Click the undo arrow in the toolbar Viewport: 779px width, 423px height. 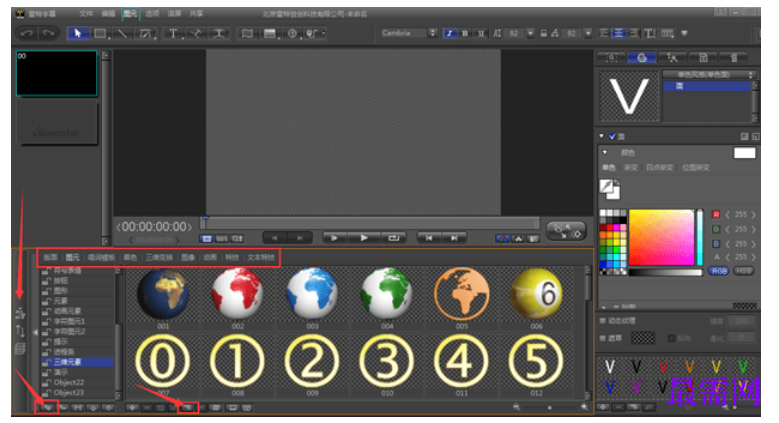27,33
